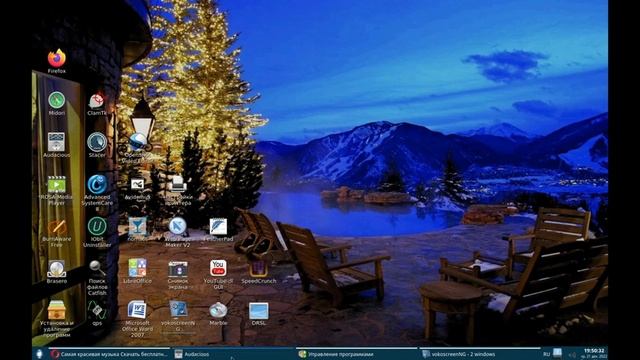This screenshot has width=640, height=360.
Task: Switch to Управление программами taskbar window
Action: point(356,354)
